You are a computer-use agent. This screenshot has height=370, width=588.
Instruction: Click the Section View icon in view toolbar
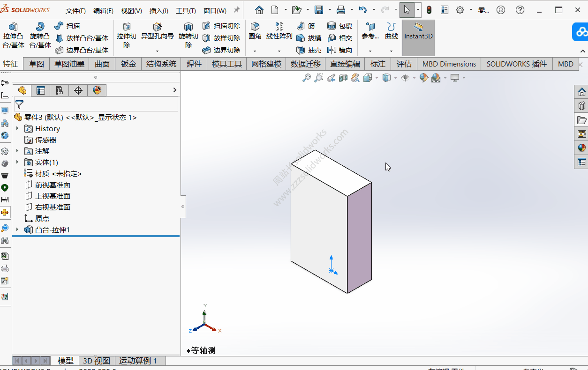343,78
